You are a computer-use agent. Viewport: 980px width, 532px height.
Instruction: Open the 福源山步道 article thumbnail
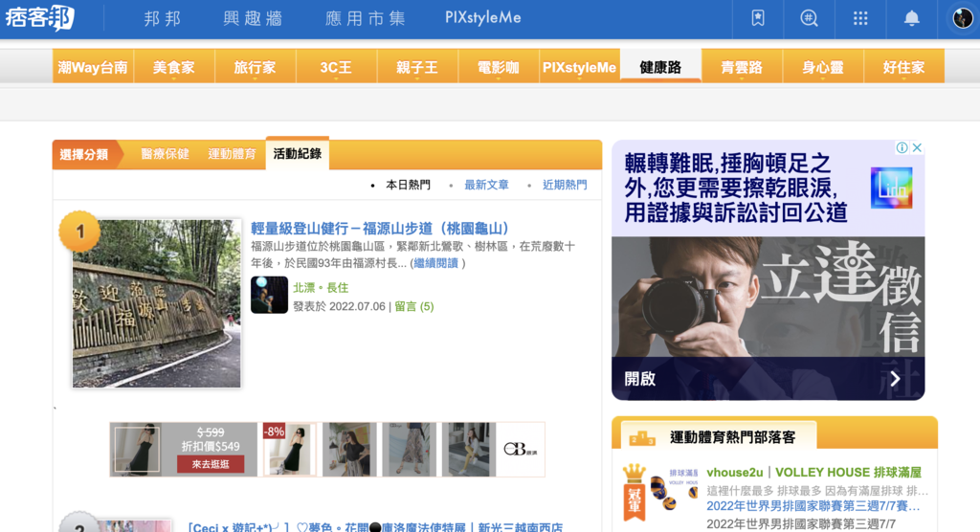(156, 303)
